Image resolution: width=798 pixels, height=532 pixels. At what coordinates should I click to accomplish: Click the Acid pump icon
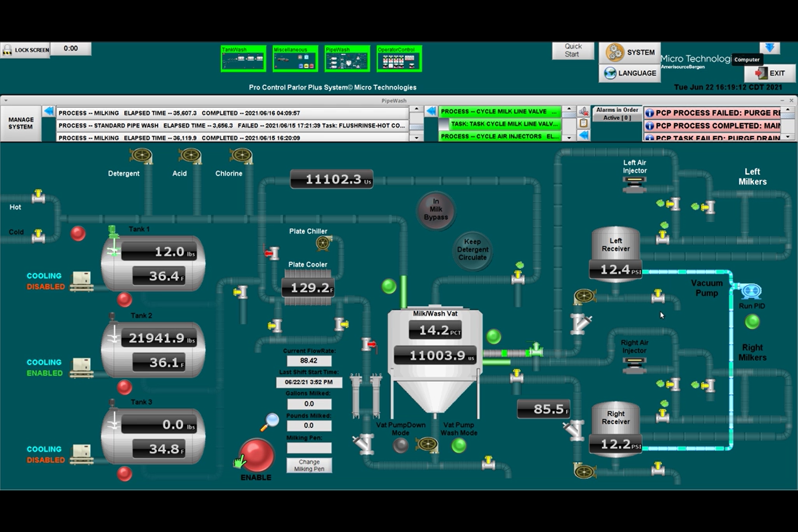[190, 156]
